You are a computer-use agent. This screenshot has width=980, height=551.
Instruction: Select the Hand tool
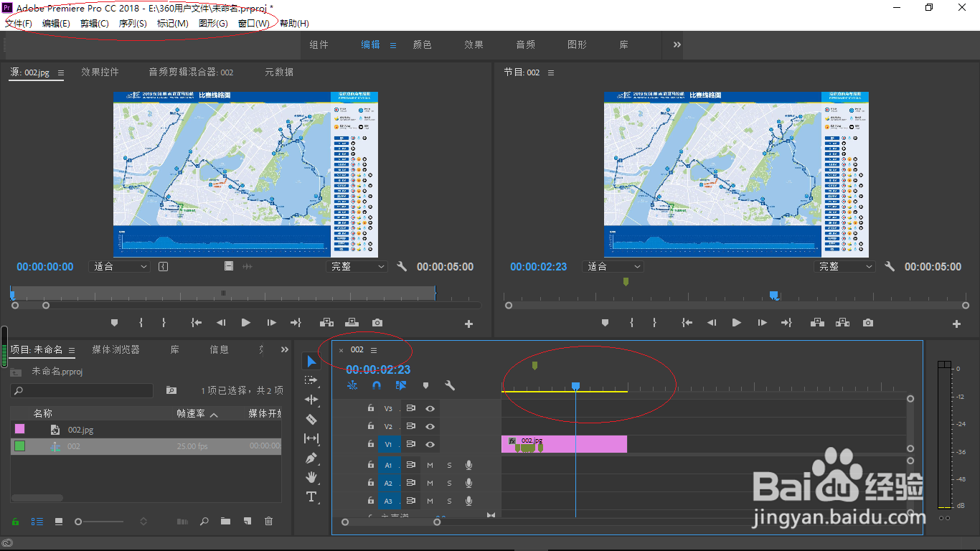pyautogui.click(x=311, y=477)
